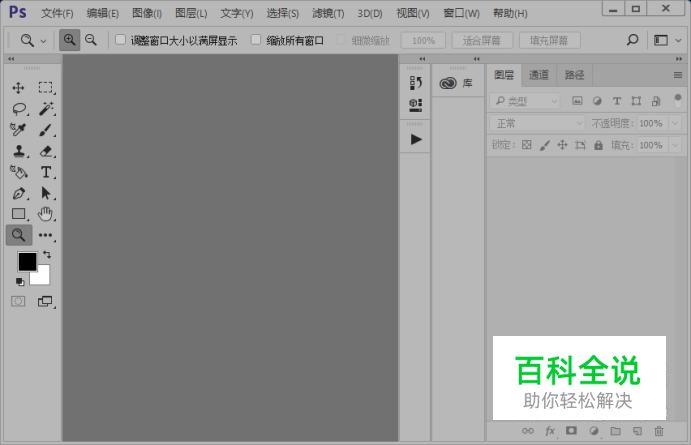Image resolution: width=691 pixels, height=445 pixels.
Task: Lock layer position
Action: (x=562, y=145)
